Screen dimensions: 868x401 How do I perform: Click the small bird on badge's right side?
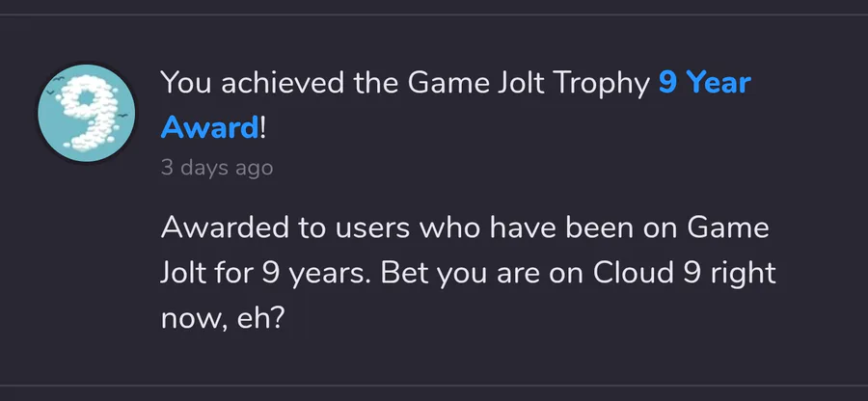[x=122, y=115]
